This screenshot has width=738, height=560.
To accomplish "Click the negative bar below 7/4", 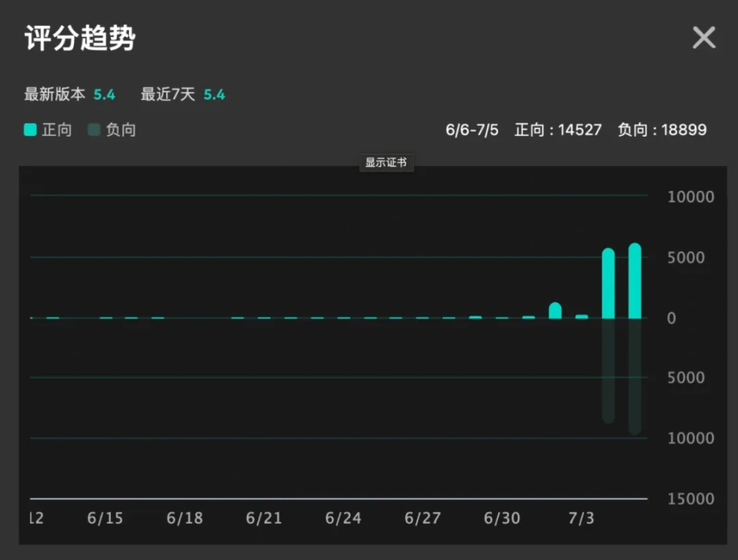I will click(x=608, y=371).
